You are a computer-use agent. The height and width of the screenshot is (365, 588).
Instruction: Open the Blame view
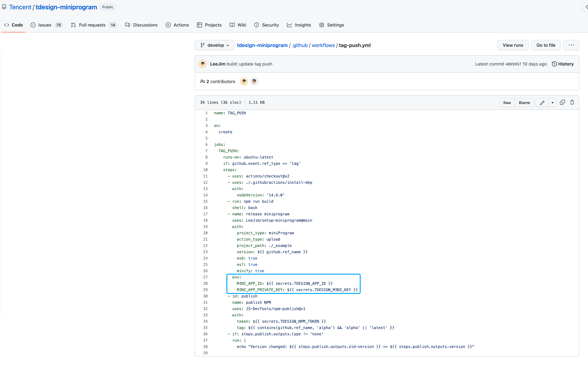pos(524,103)
